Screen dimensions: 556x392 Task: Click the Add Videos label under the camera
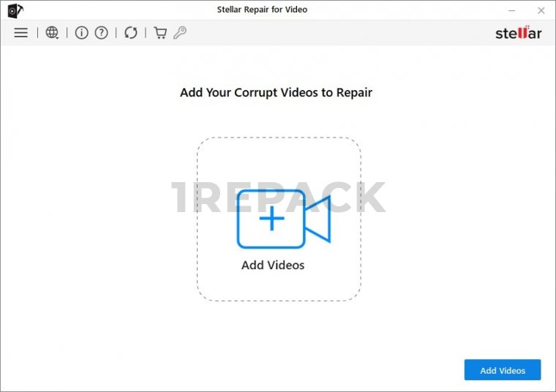273,265
